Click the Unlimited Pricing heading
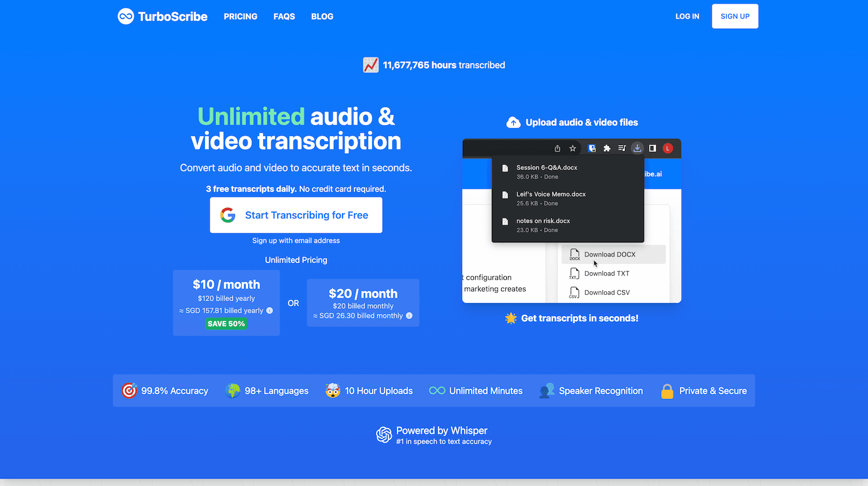The width and height of the screenshot is (868, 486). tap(296, 260)
